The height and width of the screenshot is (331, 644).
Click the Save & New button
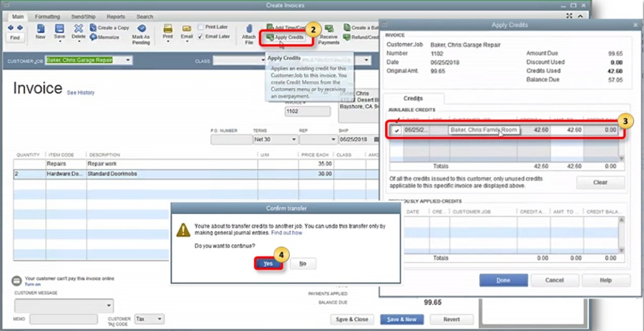(x=401, y=320)
